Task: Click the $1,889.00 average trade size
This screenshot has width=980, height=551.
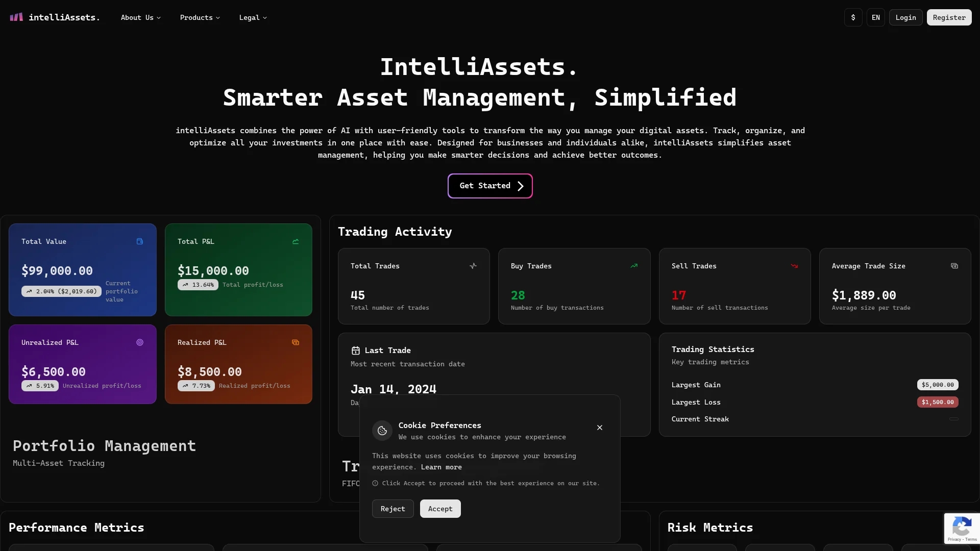Action: (864, 295)
